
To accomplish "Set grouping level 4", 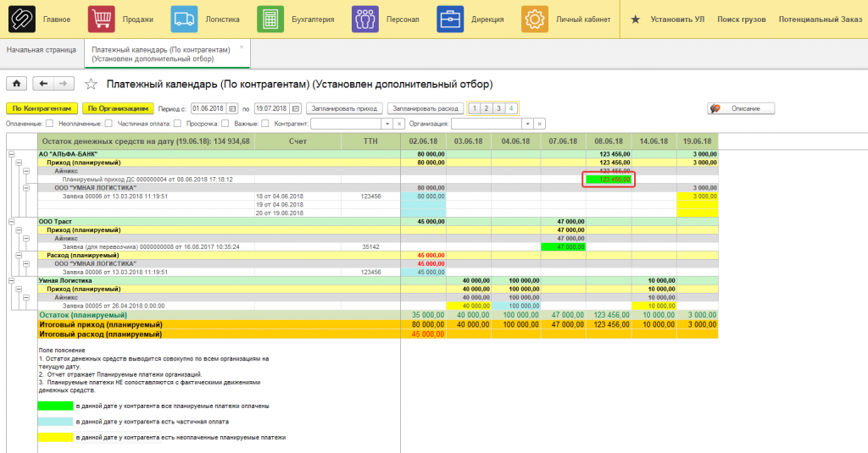I will [x=511, y=108].
